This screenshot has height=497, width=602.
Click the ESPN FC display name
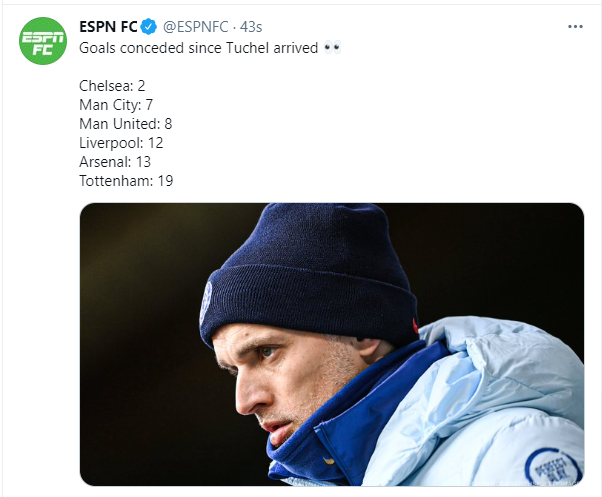coord(108,25)
